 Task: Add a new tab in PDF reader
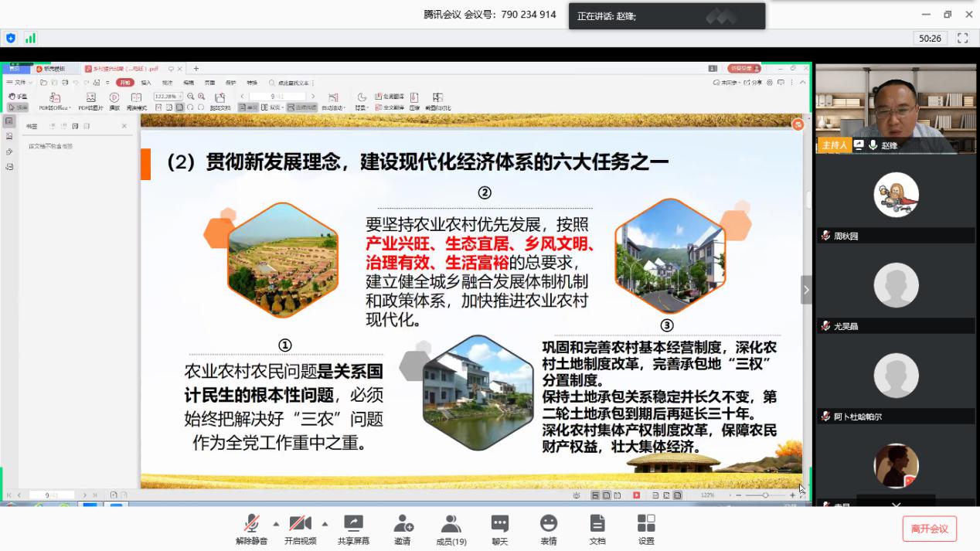pos(196,69)
